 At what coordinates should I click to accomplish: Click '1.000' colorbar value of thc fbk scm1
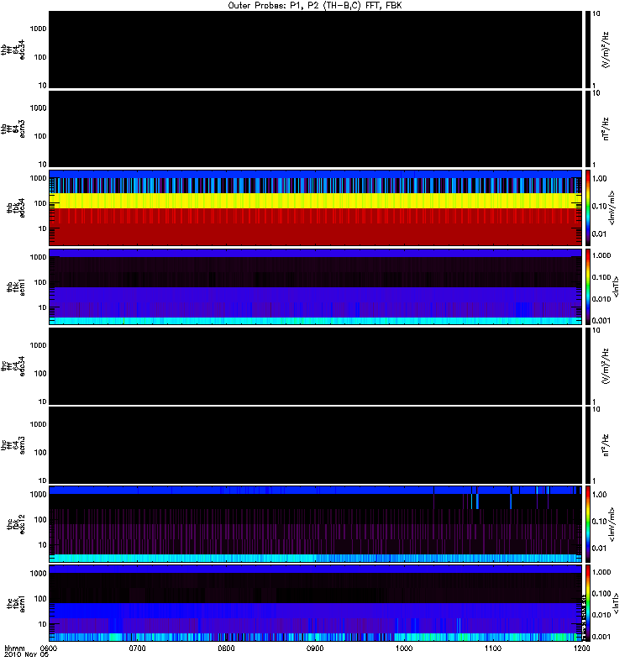tap(601, 572)
